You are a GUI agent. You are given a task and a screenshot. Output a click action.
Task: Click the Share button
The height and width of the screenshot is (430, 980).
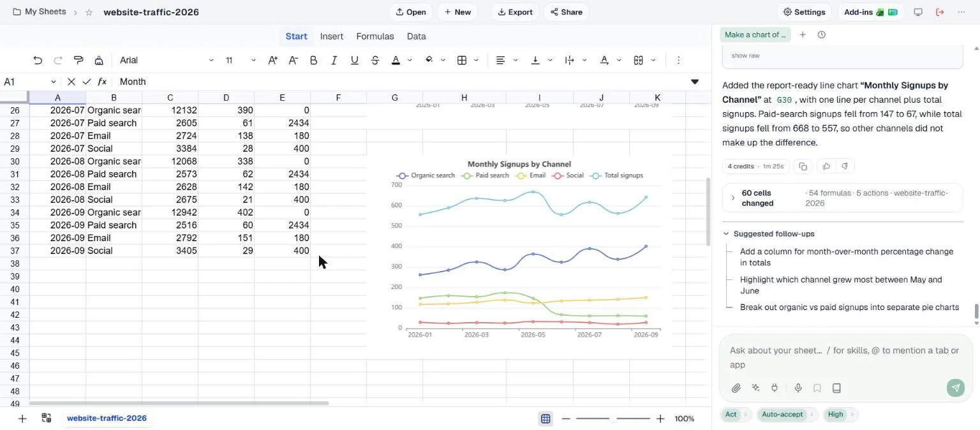(x=566, y=12)
